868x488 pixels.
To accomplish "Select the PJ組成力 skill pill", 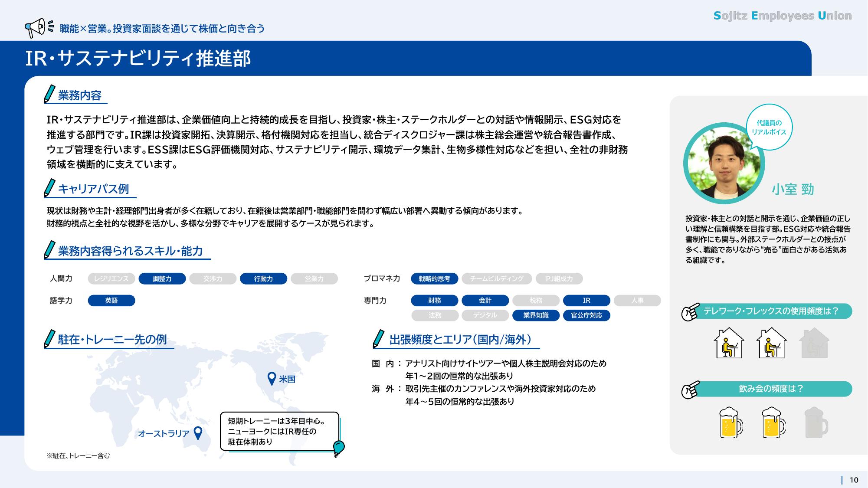I will pyautogui.click(x=559, y=278).
